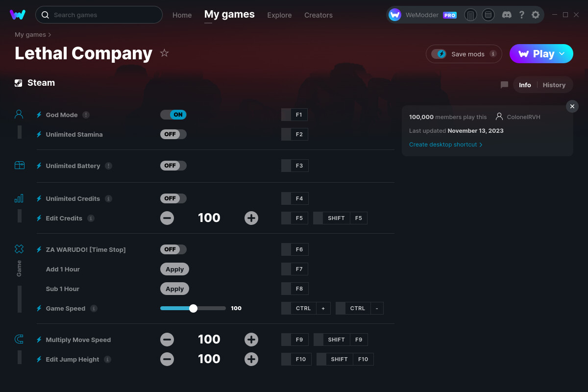Click author name ColonelRVH
This screenshot has width=588, height=392.
point(523,117)
